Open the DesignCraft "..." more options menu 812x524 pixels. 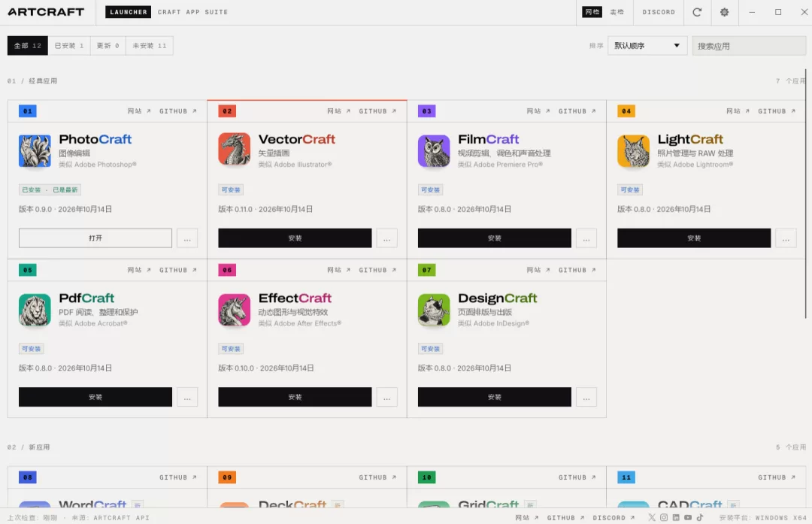(586, 397)
